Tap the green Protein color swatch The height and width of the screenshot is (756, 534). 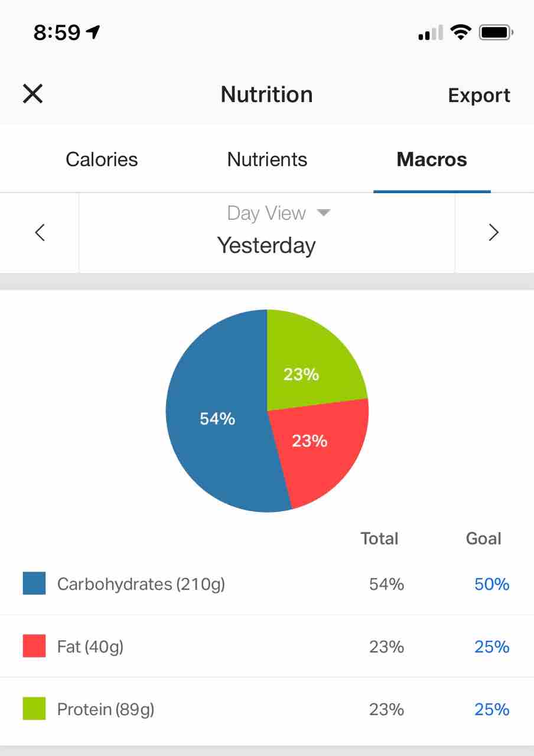pyautogui.click(x=34, y=709)
